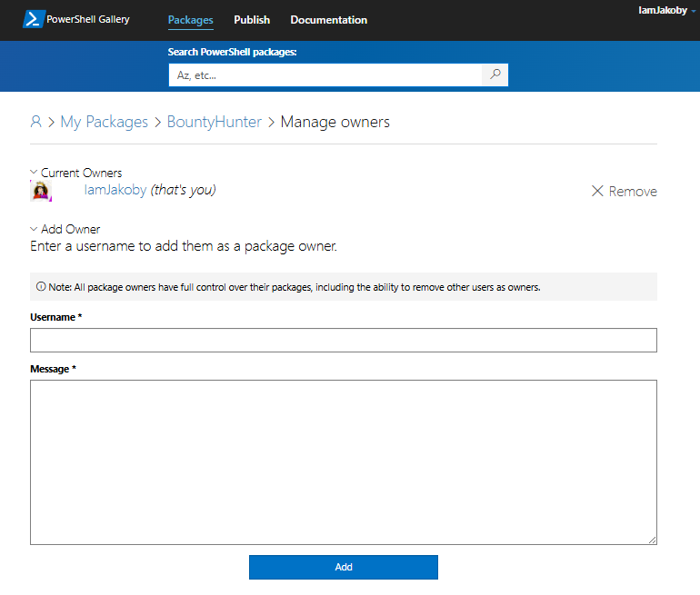
Task: Focus the Username input field
Action: point(344,341)
